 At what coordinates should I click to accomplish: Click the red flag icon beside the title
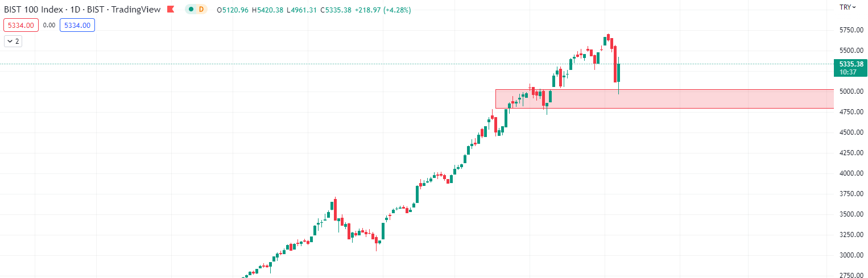pyautogui.click(x=170, y=10)
